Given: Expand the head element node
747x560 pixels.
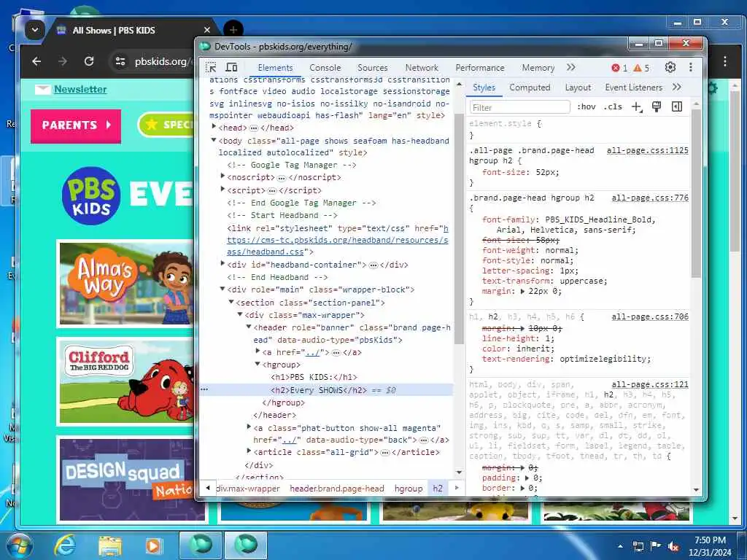Looking at the screenshot, I should pyautogui.click(x=214, y=126).
